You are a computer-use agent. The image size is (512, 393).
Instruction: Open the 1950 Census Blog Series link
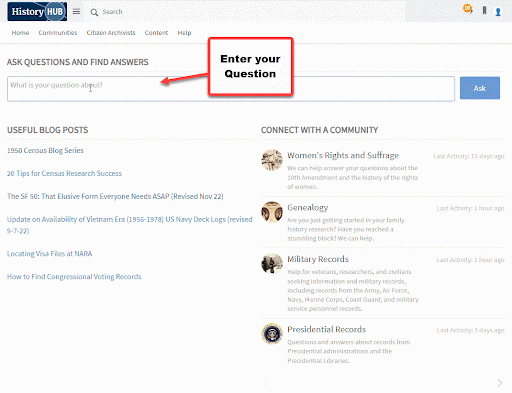pyautogui.click(x=45, y=151)
